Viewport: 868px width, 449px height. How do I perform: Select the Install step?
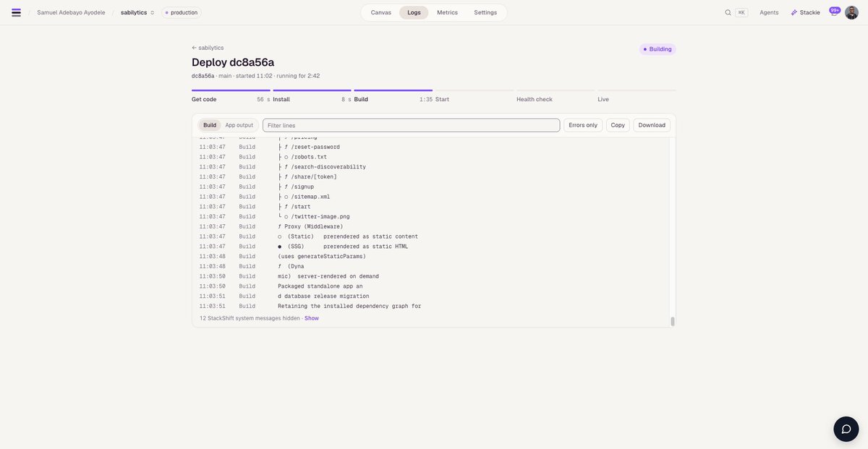click(312, 95)
